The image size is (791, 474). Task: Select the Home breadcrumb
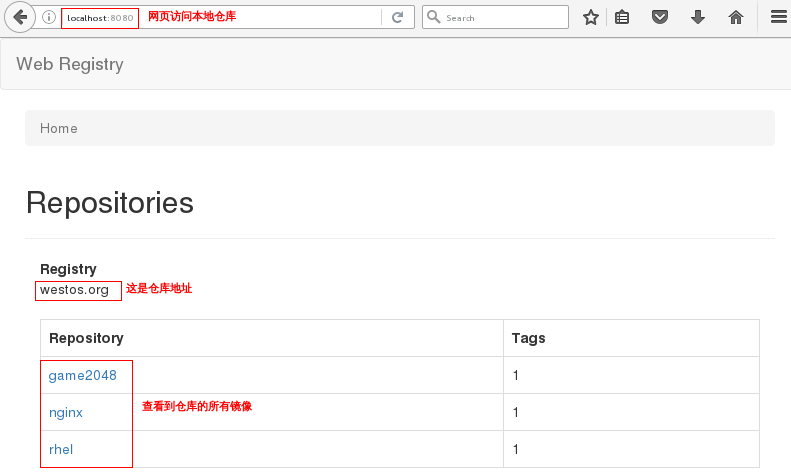(x=59, y=128)
